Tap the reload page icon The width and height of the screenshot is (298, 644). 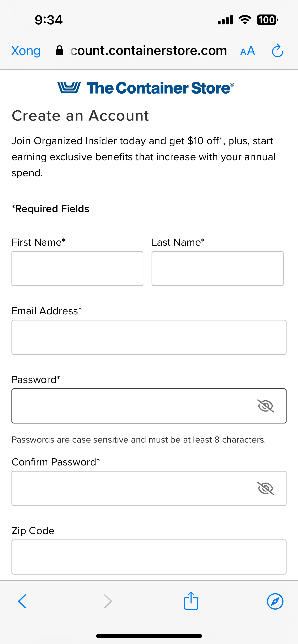coord(277,51)
